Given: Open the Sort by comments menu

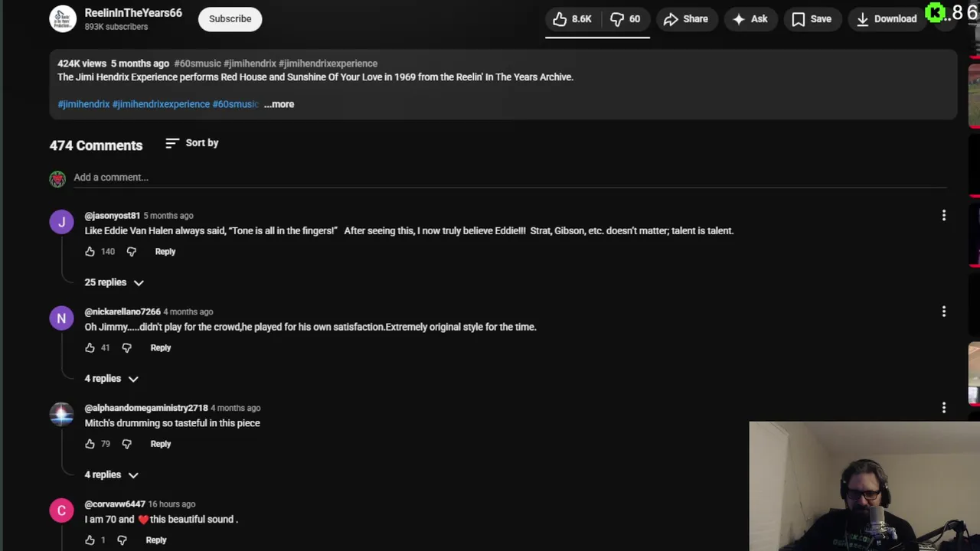Looking at the screenshot, I should click(x=192, y=143).
